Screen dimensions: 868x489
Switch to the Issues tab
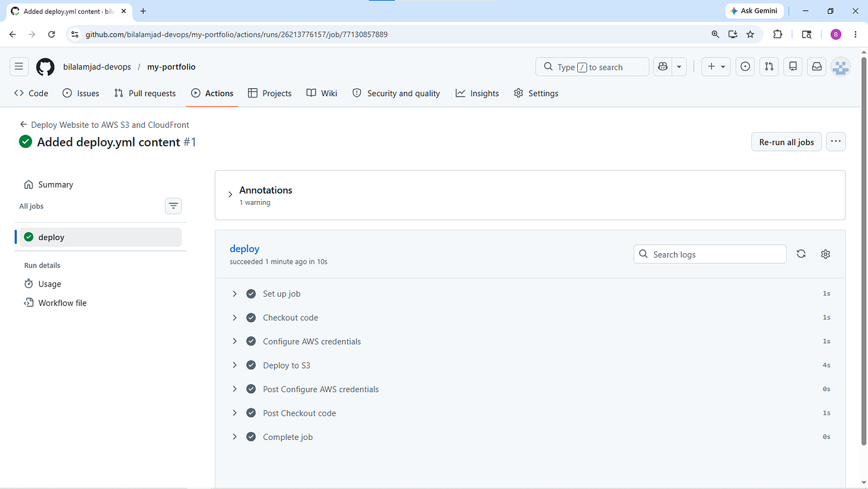[x=81, y=93]
